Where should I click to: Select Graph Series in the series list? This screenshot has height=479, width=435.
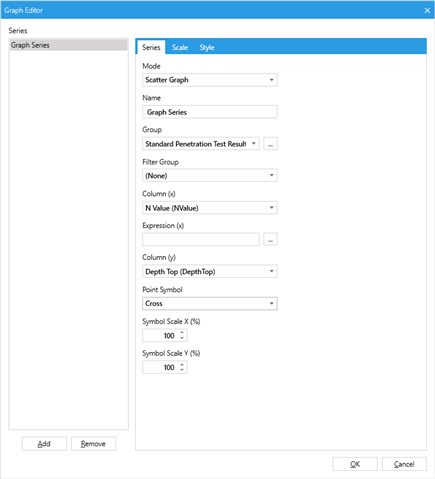(x=68, y=45)
